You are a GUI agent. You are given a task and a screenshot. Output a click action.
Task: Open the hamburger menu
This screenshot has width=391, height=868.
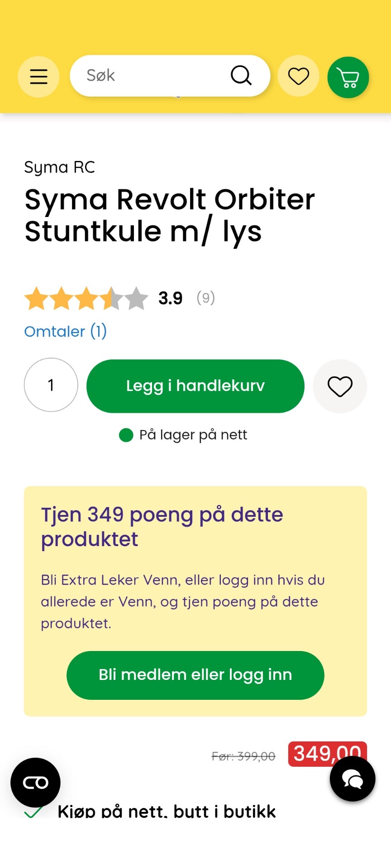[38, 76]
